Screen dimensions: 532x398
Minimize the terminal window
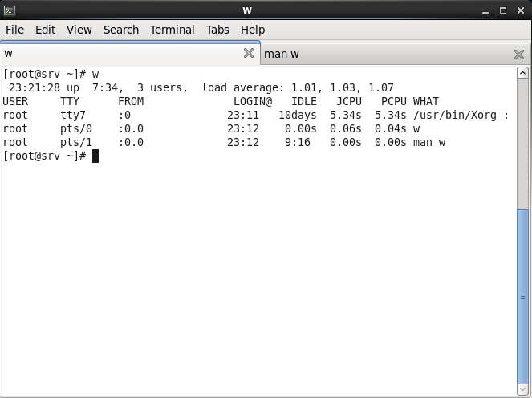coord(485,10)
